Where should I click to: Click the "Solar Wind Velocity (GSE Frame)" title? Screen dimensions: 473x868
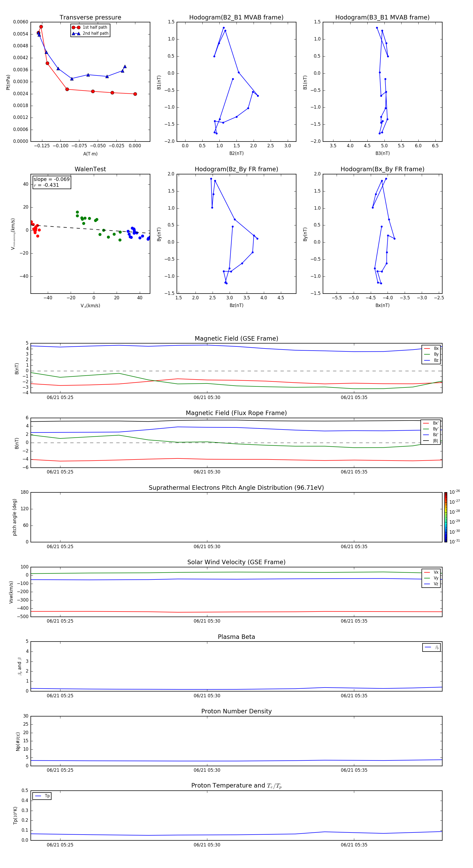tap(236, 562)
